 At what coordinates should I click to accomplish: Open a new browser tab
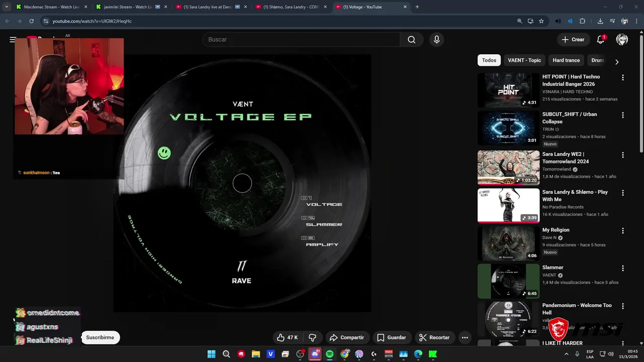point(417,7)
